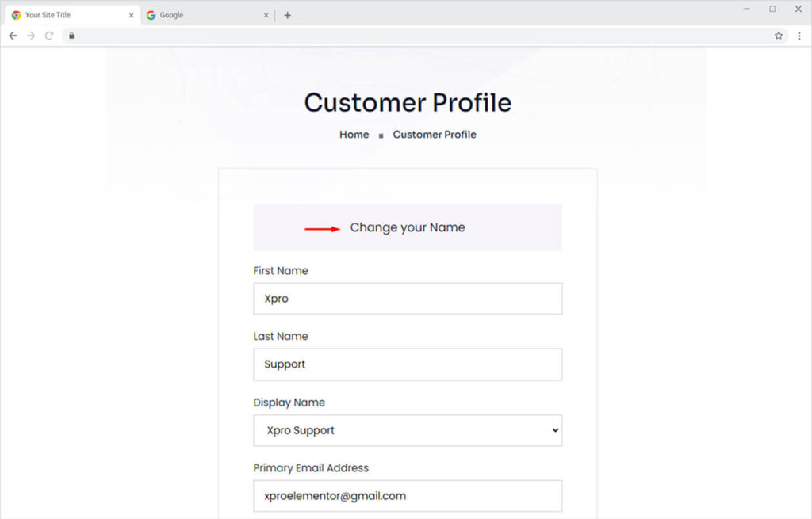Click the Primary Email Address field
The width and height of the screenshot is (812, 519).
coord(408,496)
